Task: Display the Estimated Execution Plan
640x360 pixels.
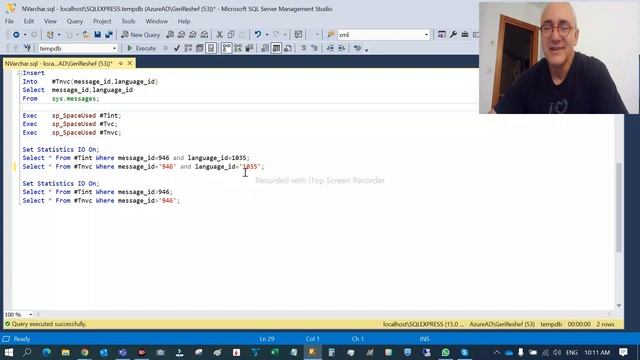Action: click(x=188, y=48)
